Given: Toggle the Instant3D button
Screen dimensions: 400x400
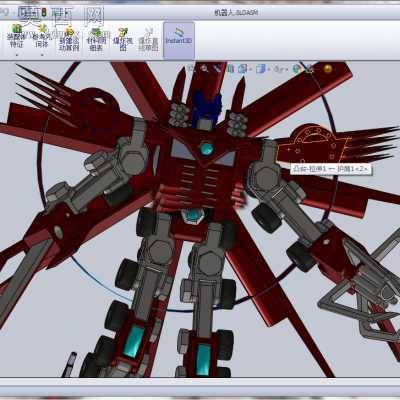Looking at the screenshot, I should pos(179,40).
